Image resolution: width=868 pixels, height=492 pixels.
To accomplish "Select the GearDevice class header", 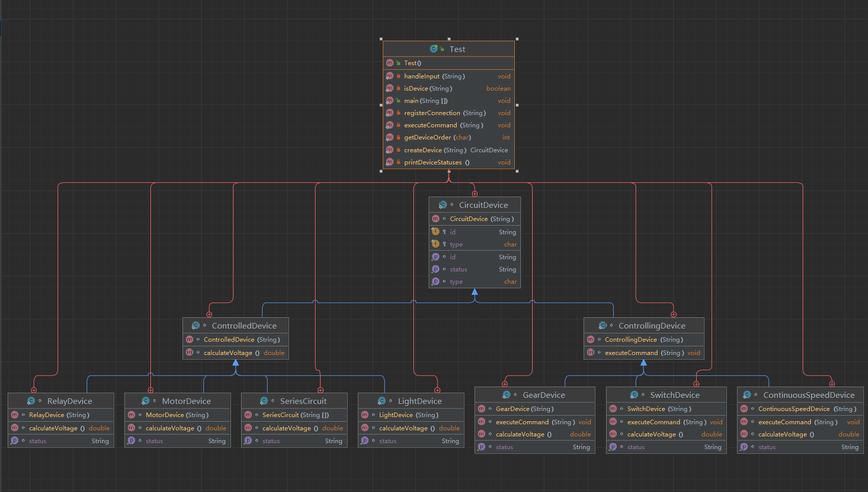I will click(535, 395).
